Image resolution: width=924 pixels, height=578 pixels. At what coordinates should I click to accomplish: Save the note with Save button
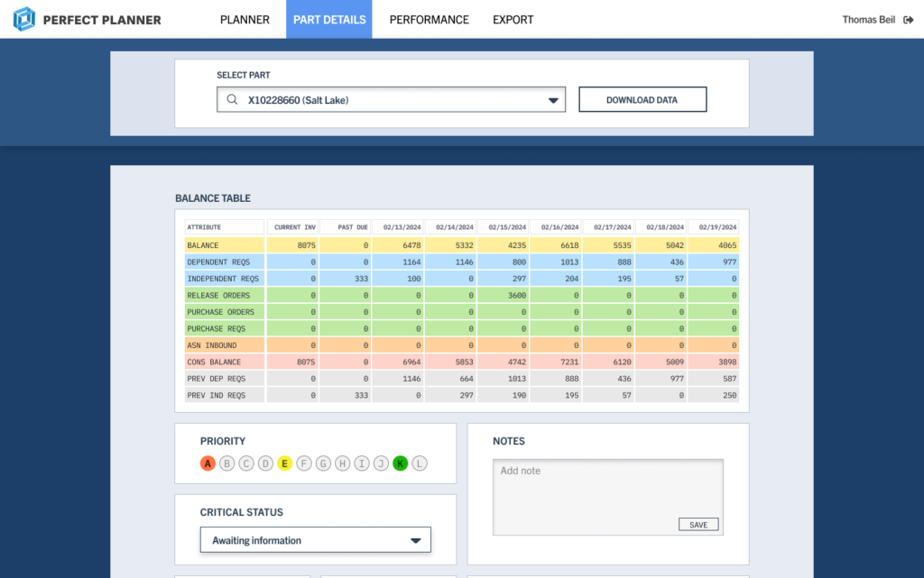coord(698,525)
